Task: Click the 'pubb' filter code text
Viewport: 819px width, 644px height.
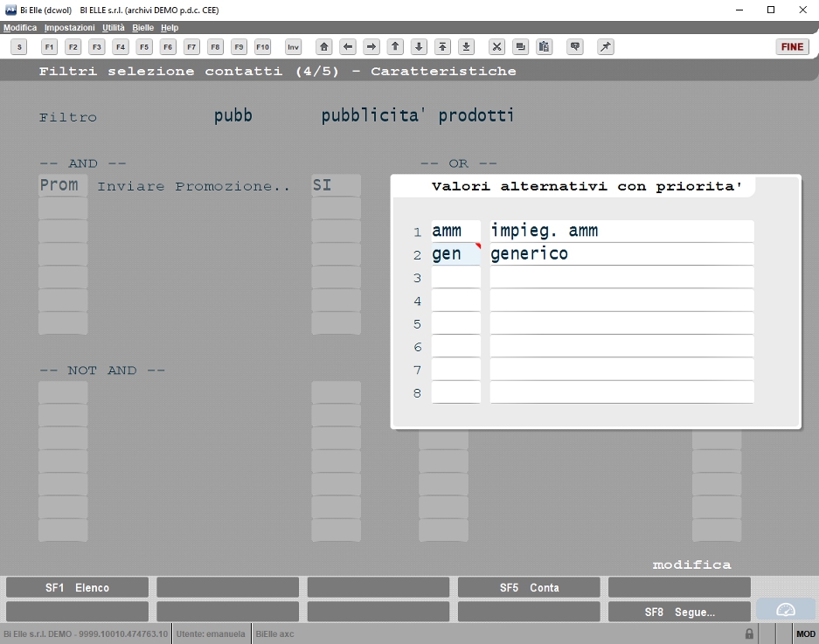Action: [233, 115]
